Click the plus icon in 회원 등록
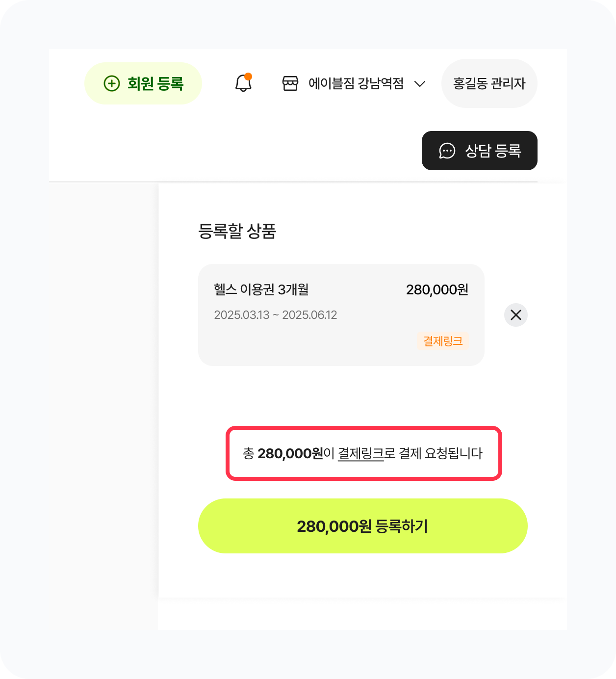This screenshot has width=616, height=679. pos(112,83)
